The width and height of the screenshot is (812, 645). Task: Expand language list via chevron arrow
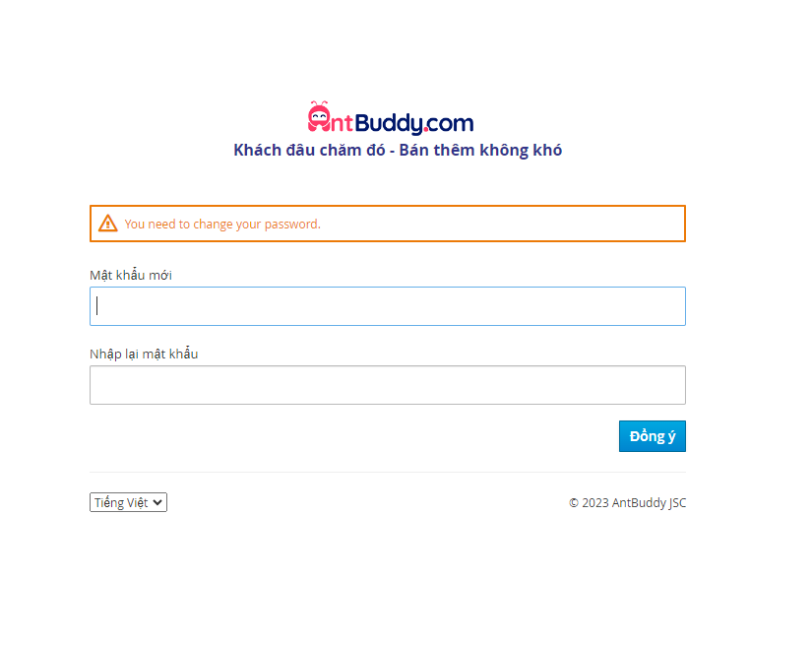click(x=157, y=502)
